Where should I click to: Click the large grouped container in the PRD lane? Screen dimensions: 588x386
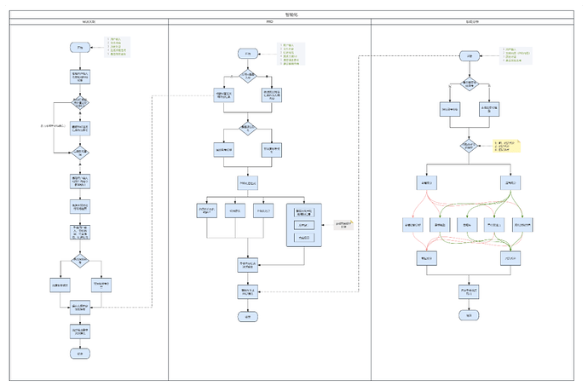point(303,225)
